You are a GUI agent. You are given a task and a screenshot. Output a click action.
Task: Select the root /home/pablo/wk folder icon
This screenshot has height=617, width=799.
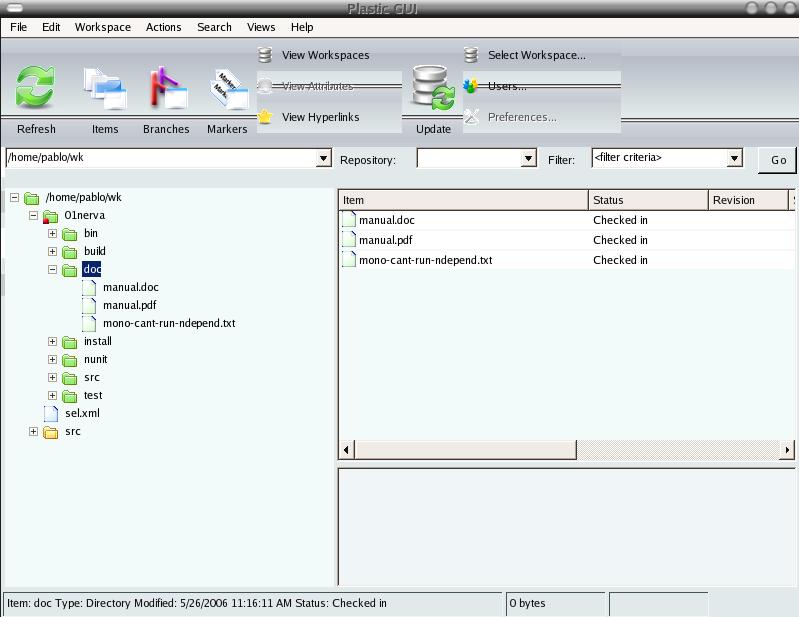32,198
